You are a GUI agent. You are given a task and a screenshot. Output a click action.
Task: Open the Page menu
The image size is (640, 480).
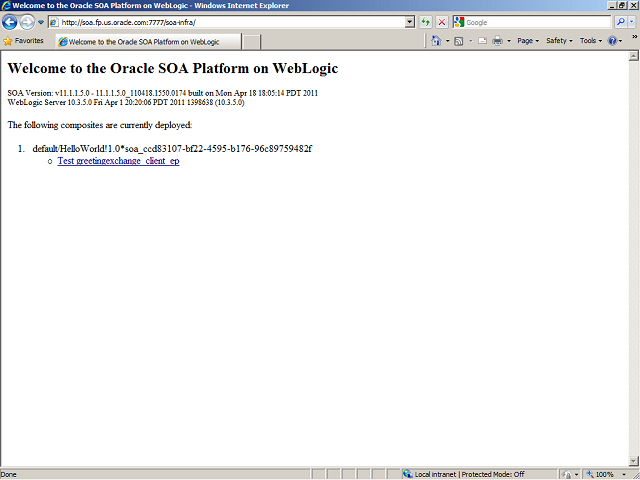[x=527, y=41]
